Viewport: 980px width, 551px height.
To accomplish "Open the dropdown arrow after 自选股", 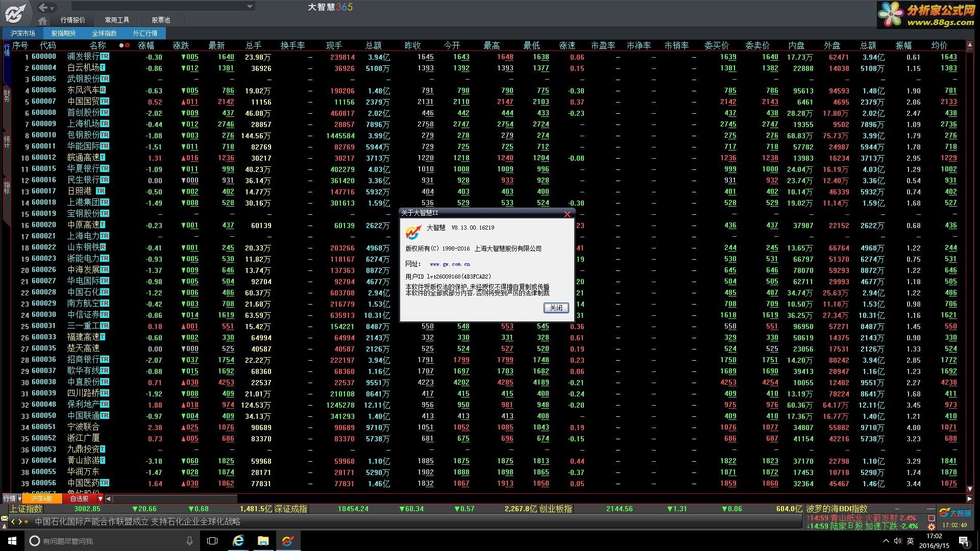I will (101, 498).
